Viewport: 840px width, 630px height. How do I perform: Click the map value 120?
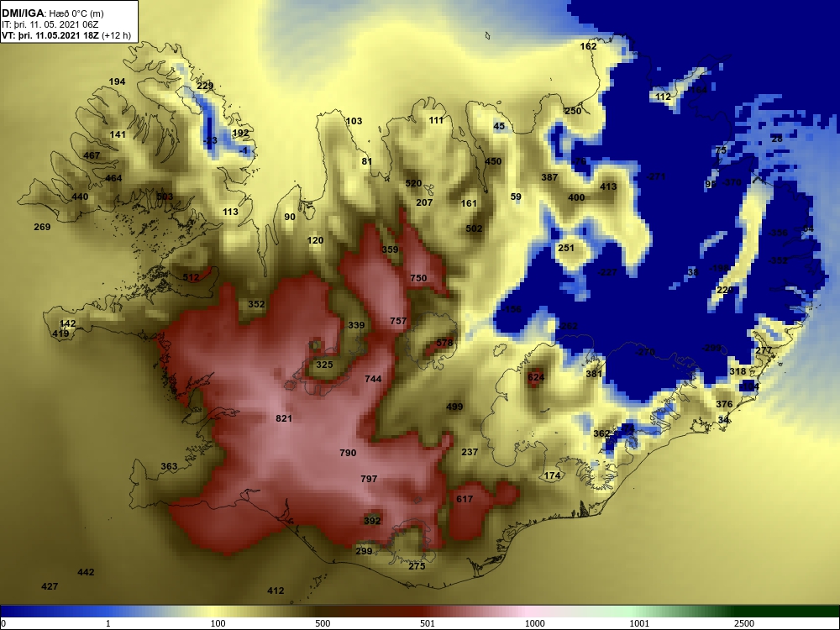click(315, 240)
